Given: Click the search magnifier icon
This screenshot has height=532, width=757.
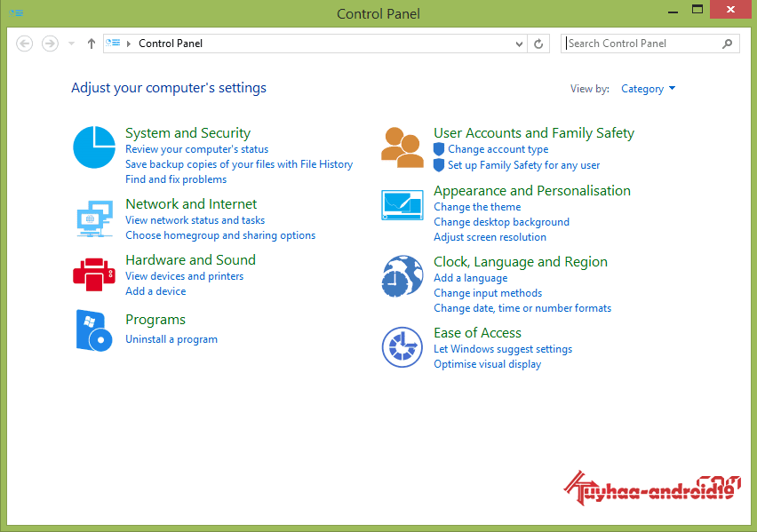Looking at the screenshot, I should pos(727,44).
